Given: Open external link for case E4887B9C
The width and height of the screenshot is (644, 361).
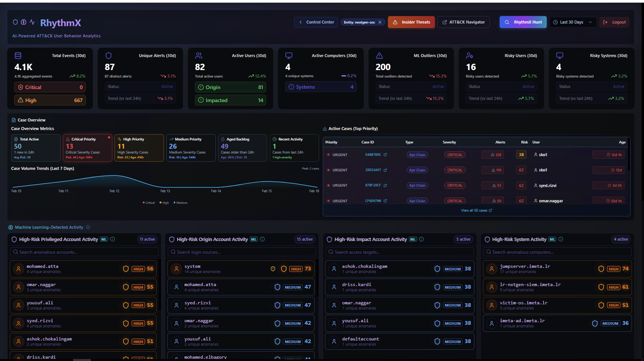Looking at the screenshot, I should tap(385, 155).
